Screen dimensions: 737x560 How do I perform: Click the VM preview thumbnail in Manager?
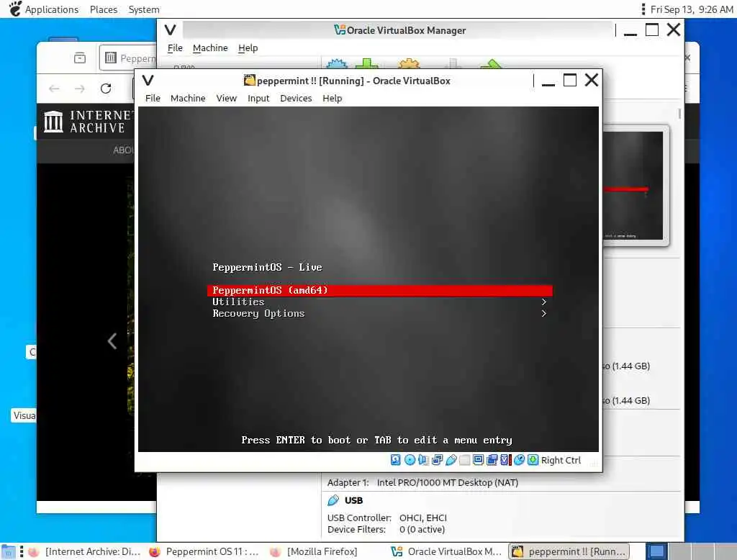633,186
